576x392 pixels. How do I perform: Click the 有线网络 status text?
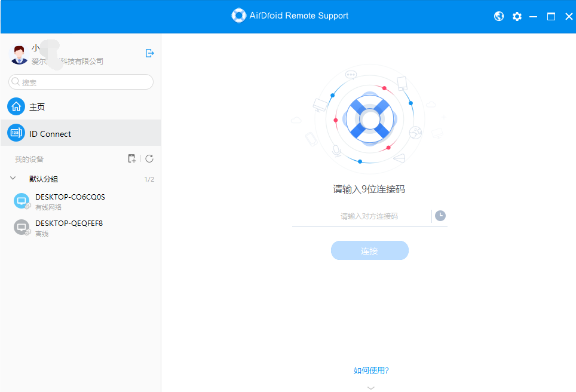coord(48,207)
